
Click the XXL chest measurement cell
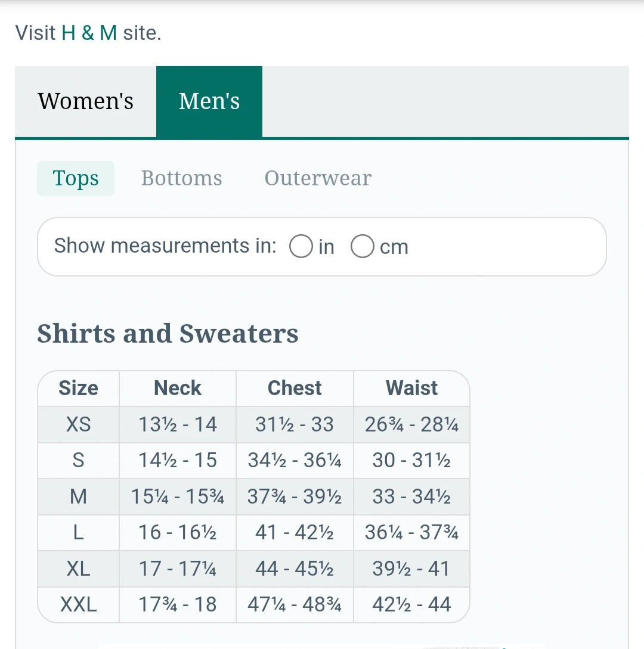295,605
